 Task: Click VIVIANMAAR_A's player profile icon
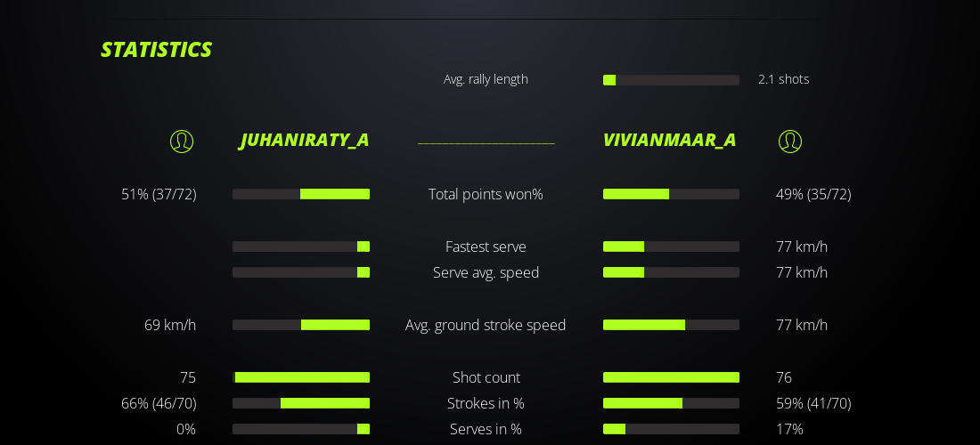click(x=790, y=142)
